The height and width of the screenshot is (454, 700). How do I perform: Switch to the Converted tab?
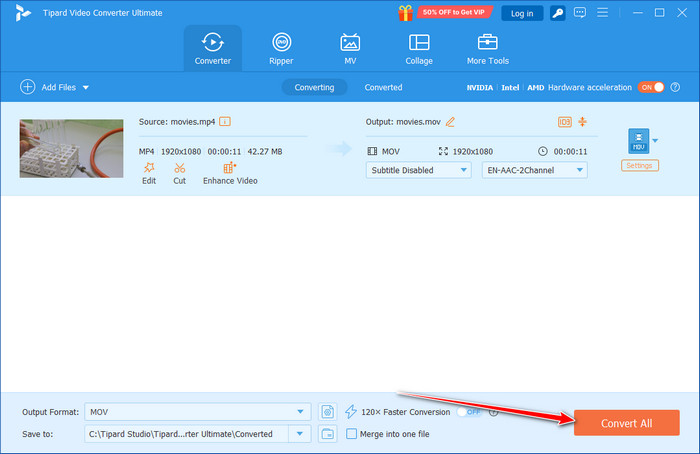coord(383,87)
